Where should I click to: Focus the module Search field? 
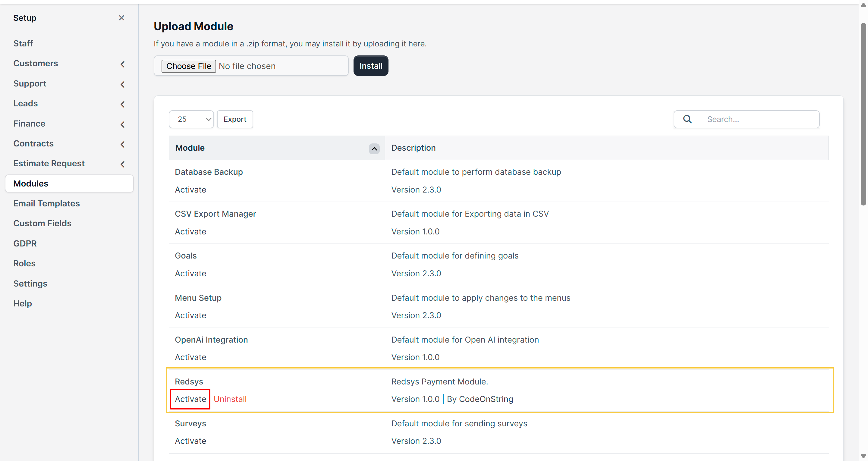(760, 119)
